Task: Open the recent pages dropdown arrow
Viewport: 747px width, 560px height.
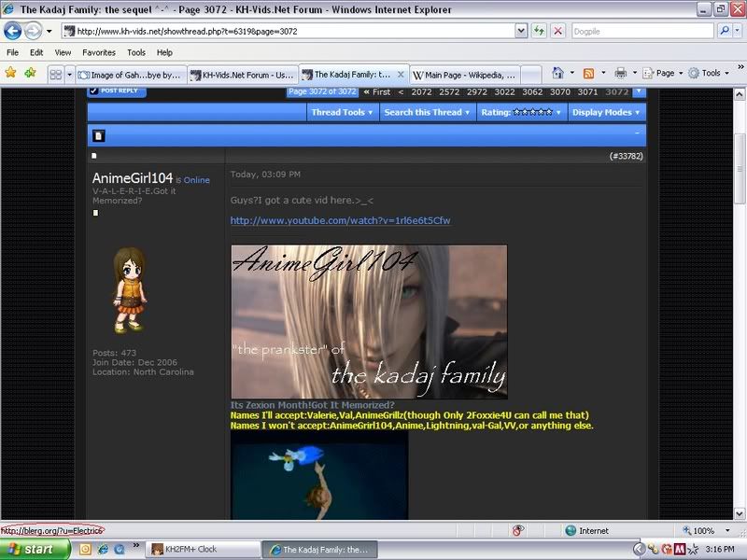Action: click(x=49, y=32)
